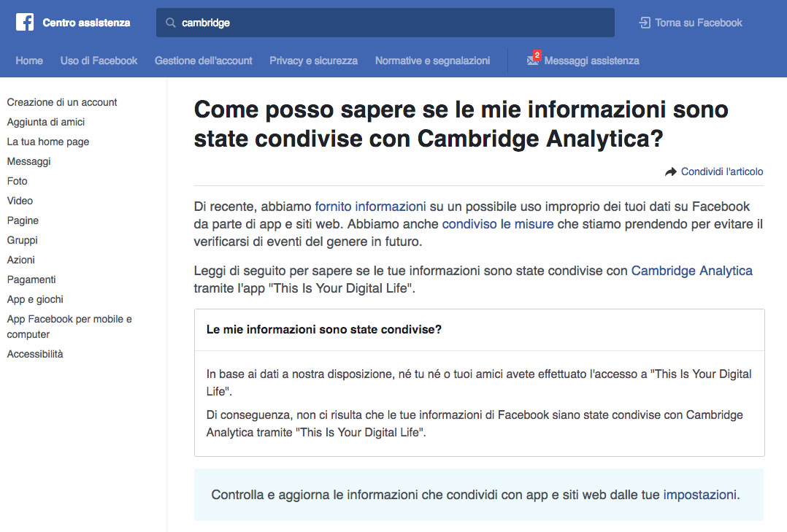The height and width of the screenshot is (532, 787).
Task: Open Gestione dell'account menu
Action: point(203,61)
